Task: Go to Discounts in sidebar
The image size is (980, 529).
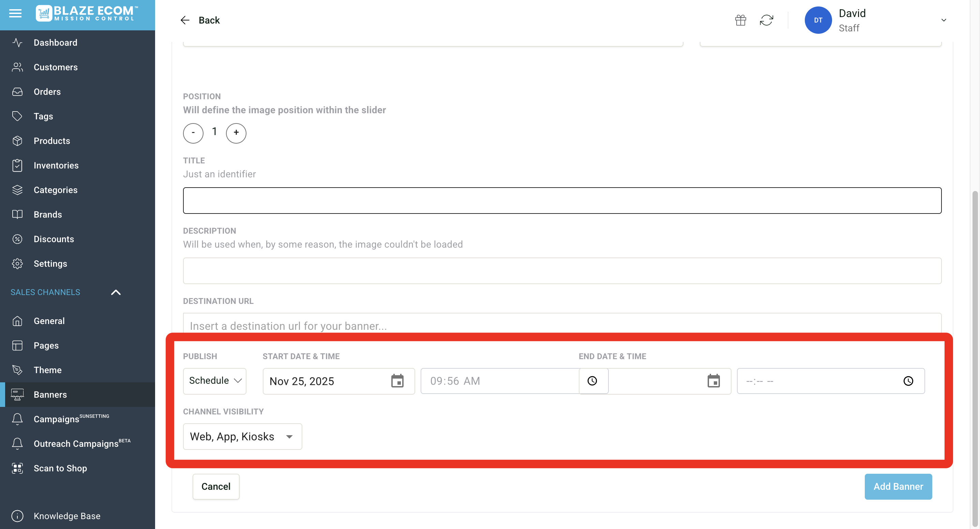Action: pyautogui.click(x=54, y=239)
